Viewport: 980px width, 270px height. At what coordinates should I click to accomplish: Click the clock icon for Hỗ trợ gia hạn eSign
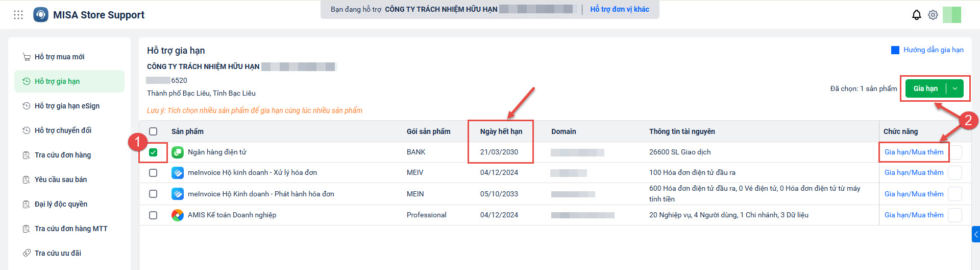point(27,106)
